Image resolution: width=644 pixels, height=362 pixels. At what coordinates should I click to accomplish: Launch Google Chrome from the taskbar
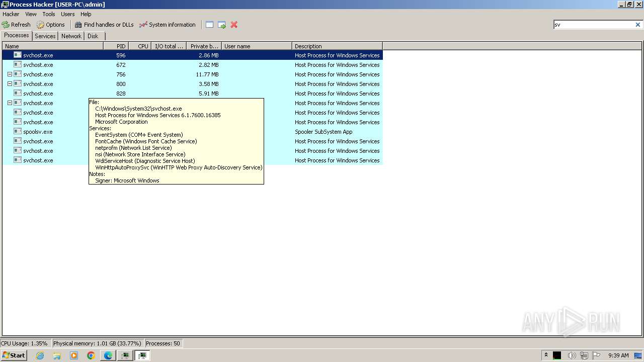point(91,355)
